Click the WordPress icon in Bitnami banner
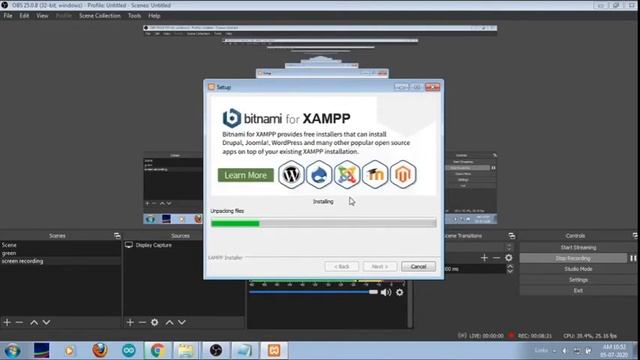This screenshot has height=360, width=640. coord(291,175)
